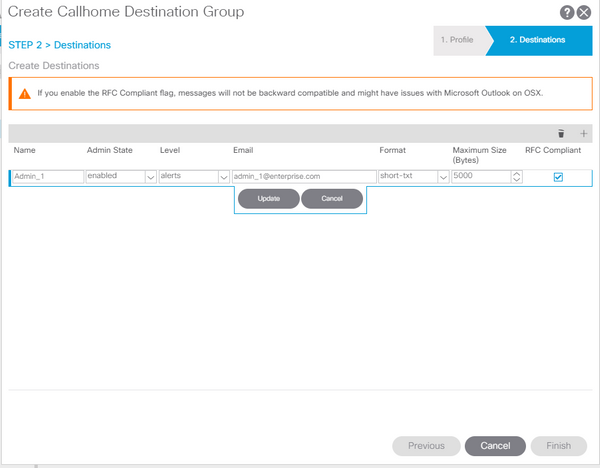Click the orange warning triangle icon

tap(25, 93)
